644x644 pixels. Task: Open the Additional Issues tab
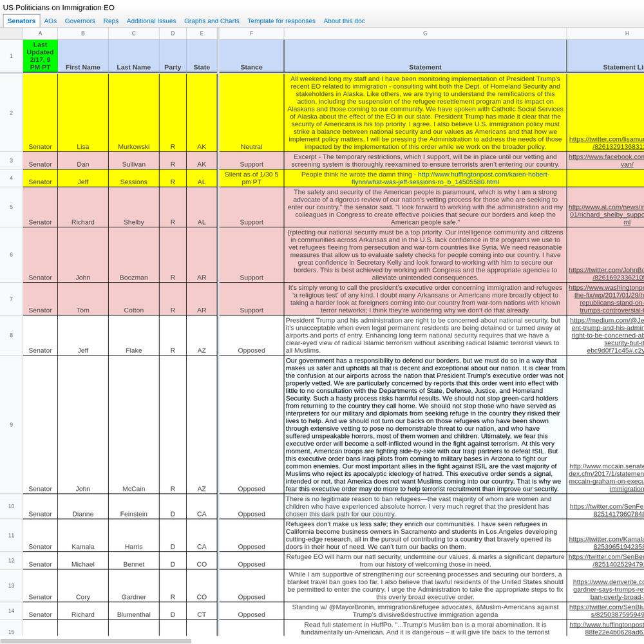[x=151, y=21]
